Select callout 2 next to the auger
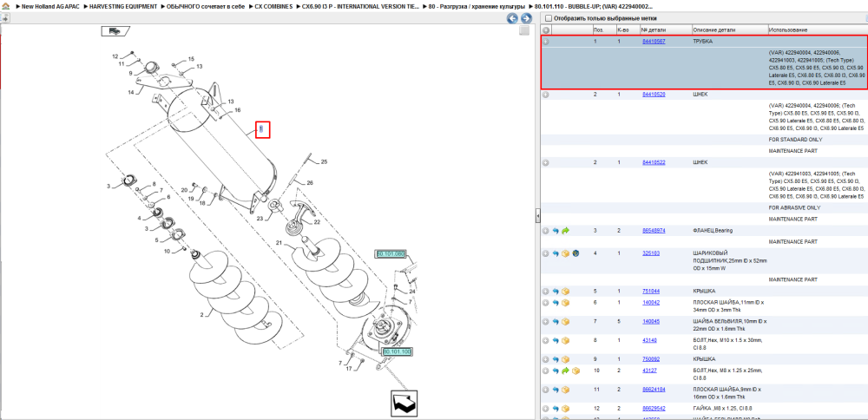 coord(202,314)
